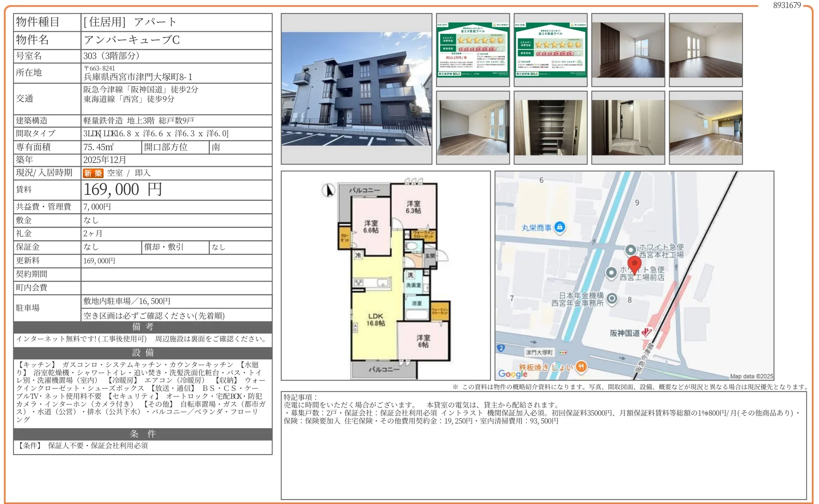Click the 丸栄商事 shop marker icon

(x=560, y=227)
